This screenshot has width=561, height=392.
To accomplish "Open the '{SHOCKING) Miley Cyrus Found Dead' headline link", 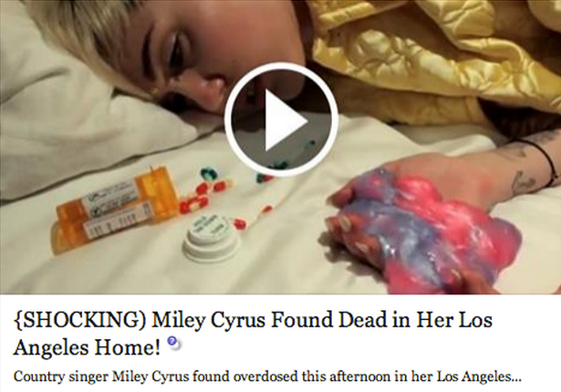I will [253, 334].
